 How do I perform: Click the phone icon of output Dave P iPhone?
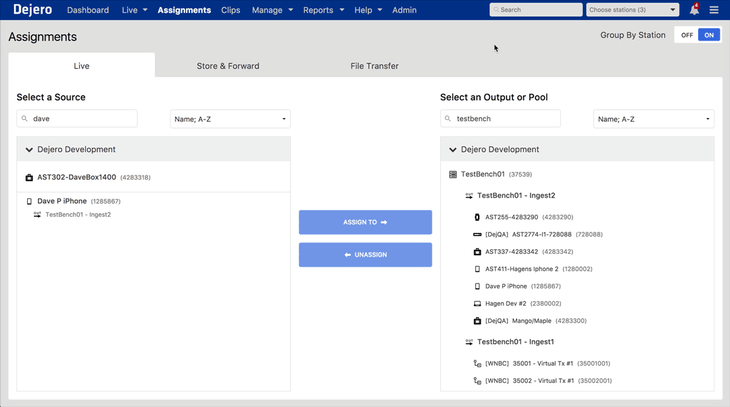pos(477,286)
